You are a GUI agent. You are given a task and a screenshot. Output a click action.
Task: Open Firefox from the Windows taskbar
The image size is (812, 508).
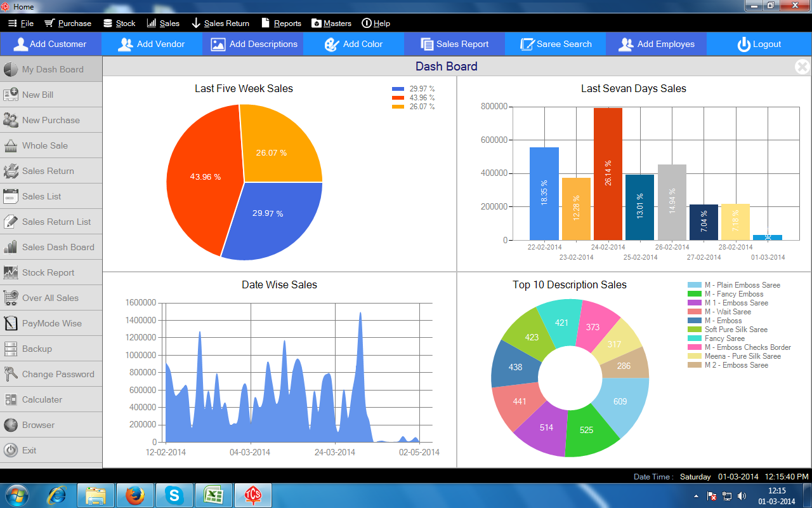[135, 495]
